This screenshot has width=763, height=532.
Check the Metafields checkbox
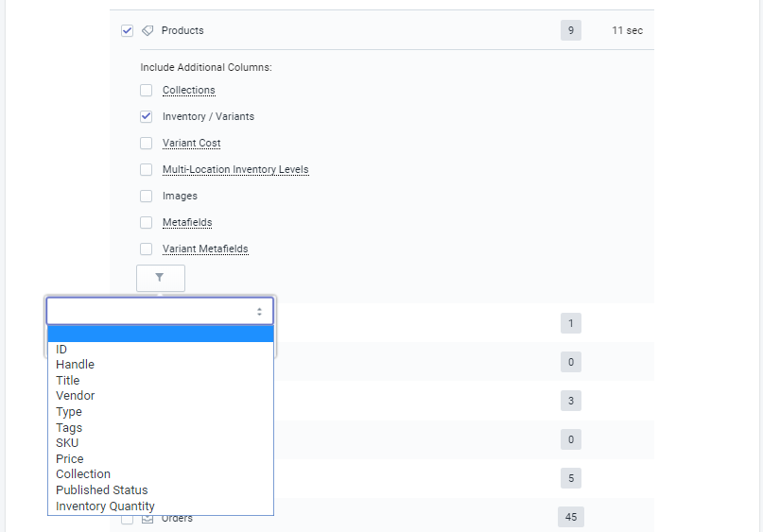coord(146,222)
